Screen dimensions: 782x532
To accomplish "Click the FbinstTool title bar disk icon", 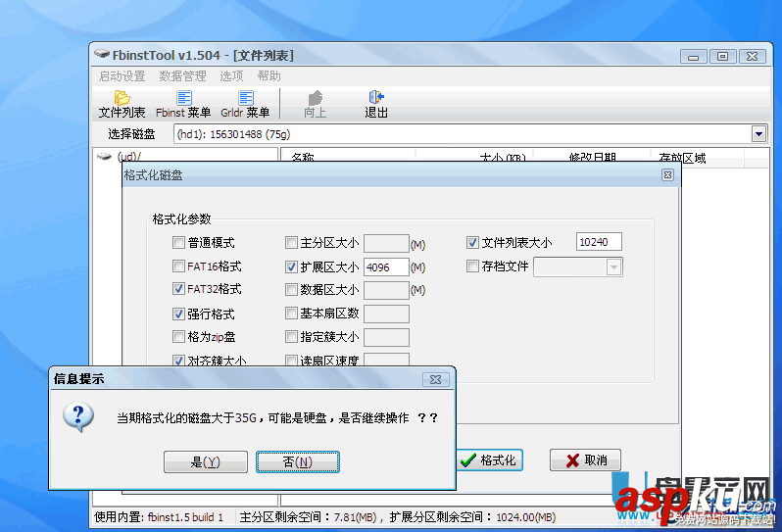I will 102,54.
